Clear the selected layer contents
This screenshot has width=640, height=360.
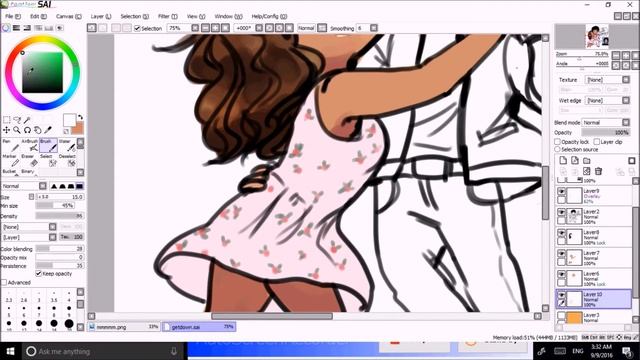pos(587,171)
